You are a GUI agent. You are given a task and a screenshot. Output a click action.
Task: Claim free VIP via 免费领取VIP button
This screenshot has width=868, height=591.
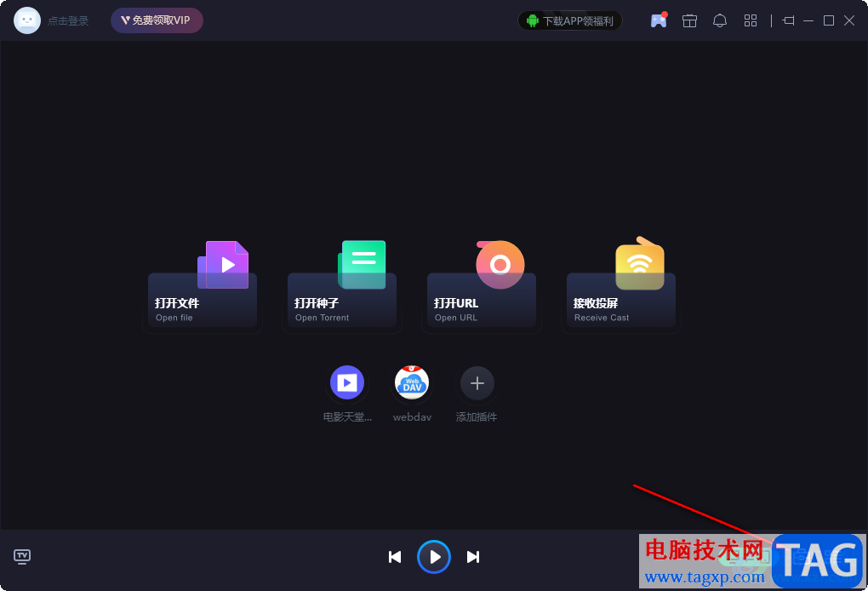(x=157, y=20)
